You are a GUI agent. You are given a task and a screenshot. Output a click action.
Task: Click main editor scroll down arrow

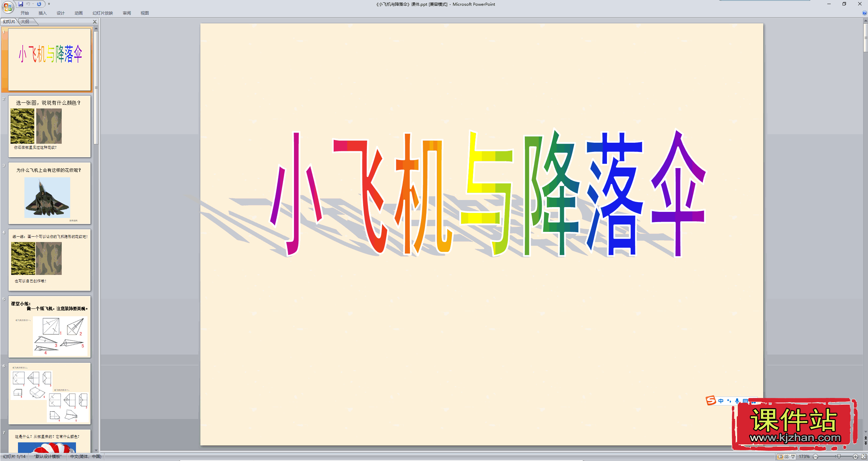pyautogui.click(x=865, y=432)
